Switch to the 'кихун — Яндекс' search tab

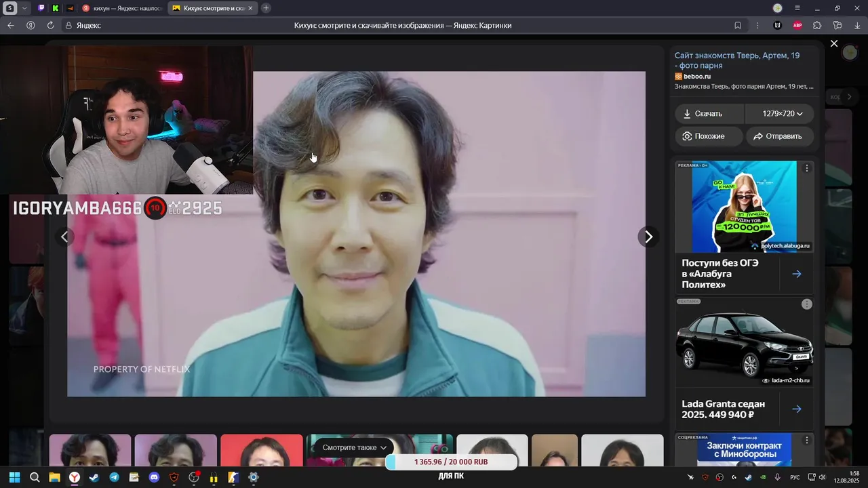pos(122,8)
